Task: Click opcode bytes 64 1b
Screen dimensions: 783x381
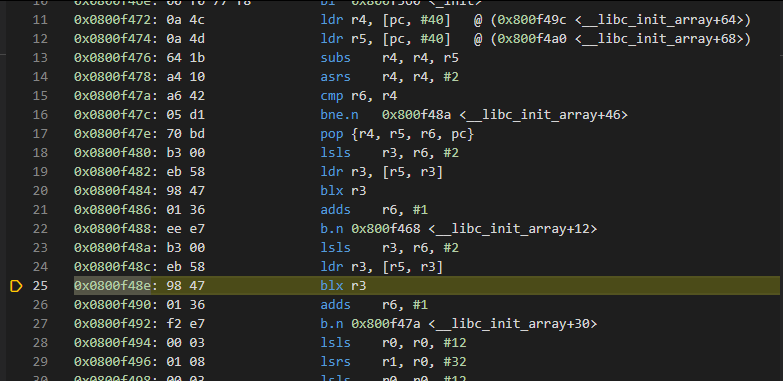Action: (x=186, y=58)
